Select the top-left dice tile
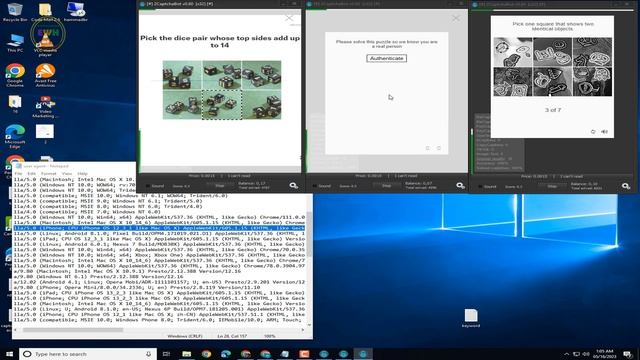 click(182, 75)
